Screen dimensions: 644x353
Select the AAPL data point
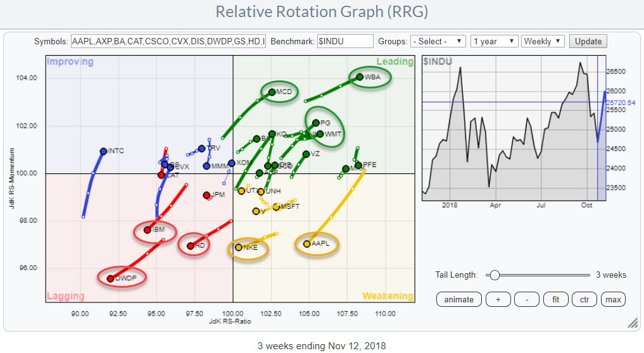point(307,244)
